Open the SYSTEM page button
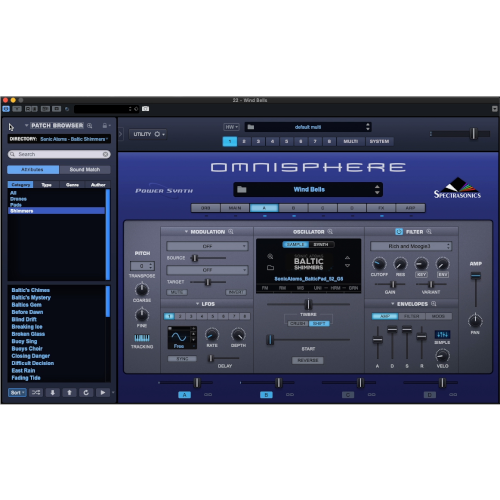 (x=379, y=141)
